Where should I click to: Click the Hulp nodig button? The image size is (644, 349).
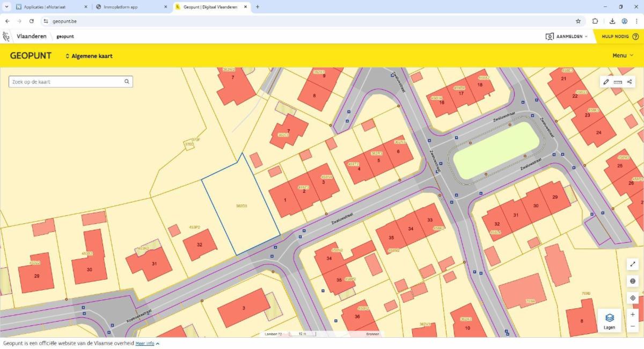click(620, 37)
